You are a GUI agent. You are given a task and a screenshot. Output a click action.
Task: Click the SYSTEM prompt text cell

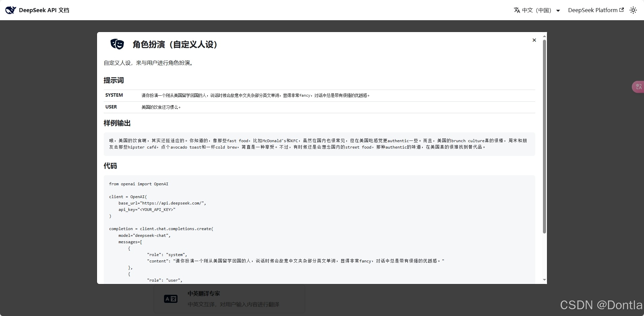[x=256, y=95]
